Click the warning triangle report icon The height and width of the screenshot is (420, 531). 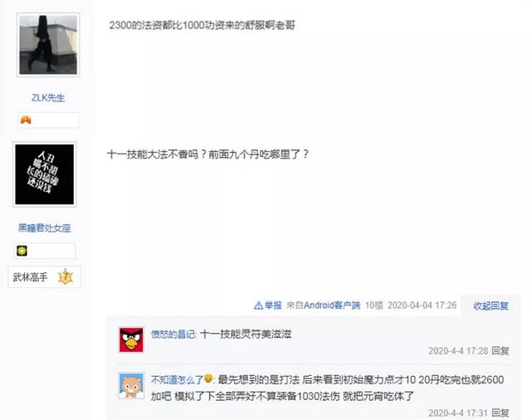[x=258, y=305]
